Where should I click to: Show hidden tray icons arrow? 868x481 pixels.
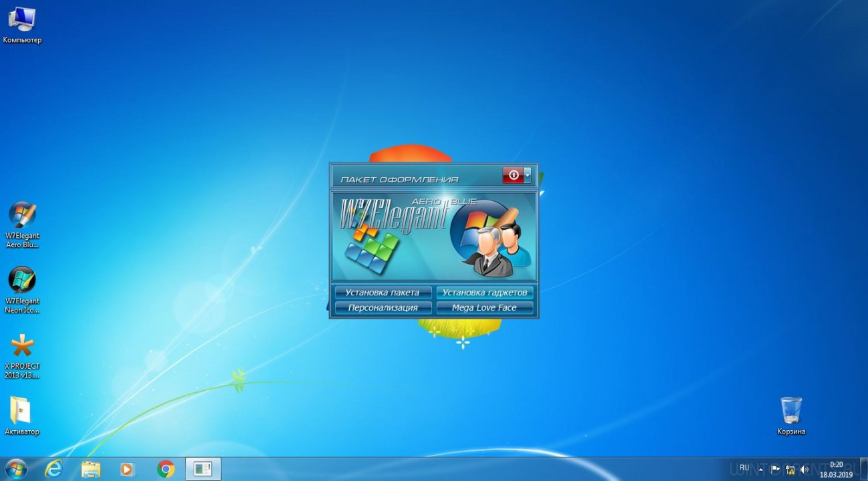coord(761,469)
